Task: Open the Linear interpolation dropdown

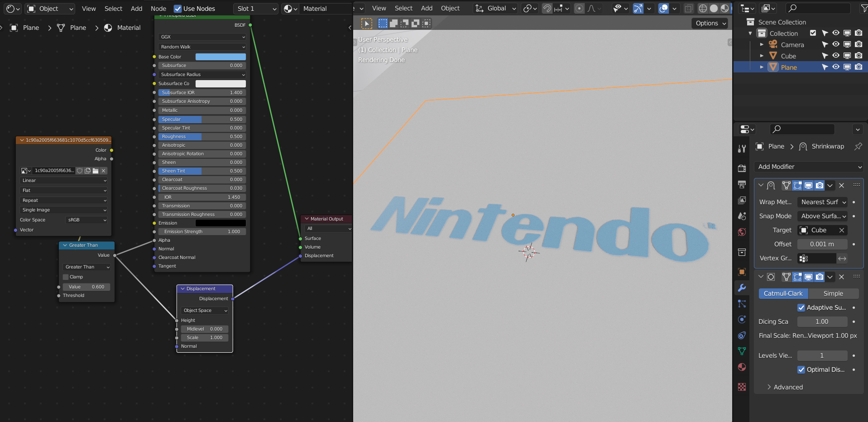Action: tap(64, 180)
